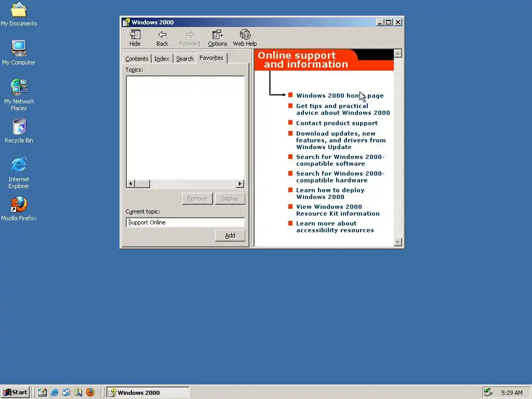This screenshot has height=399, width=532.
Task: Click inside the Topics list box
Action: click(x=185, y=128)
